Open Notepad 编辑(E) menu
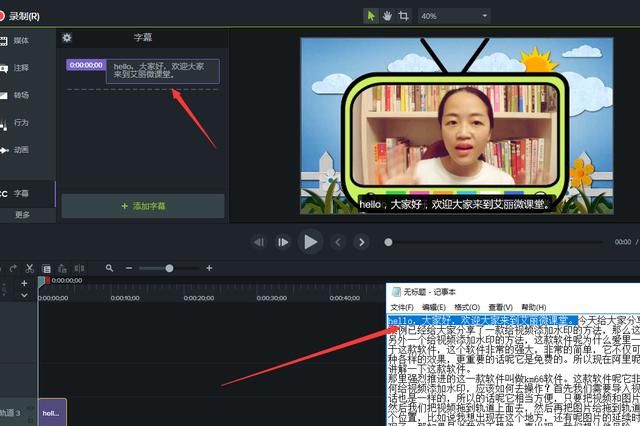Image resolution: width=640 pixels, height=426 pixels. 433,307
